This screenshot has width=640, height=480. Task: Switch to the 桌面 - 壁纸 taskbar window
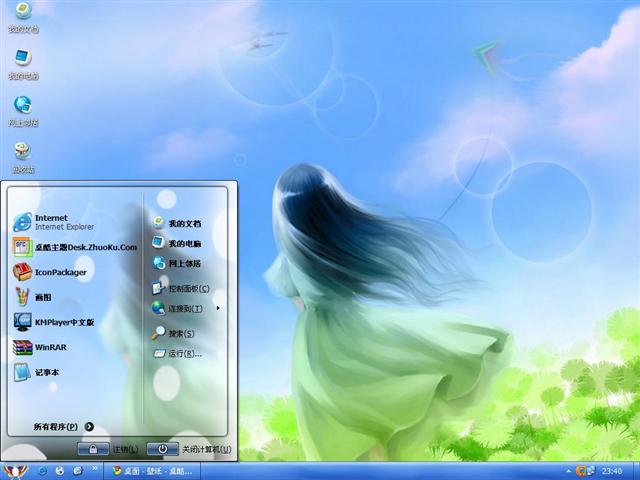pyautogui.click(x=154, y=470)
